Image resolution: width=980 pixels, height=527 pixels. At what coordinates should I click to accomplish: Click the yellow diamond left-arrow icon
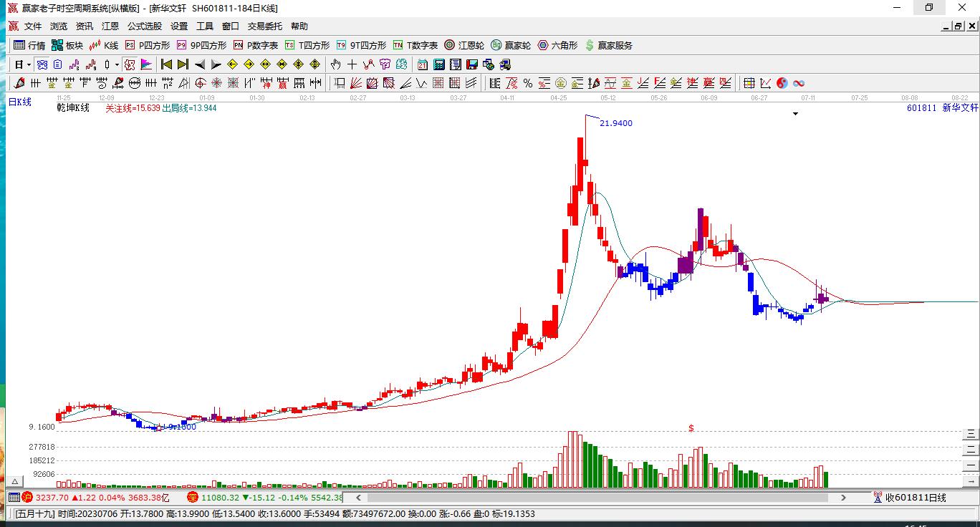click(x=233, y=64)
